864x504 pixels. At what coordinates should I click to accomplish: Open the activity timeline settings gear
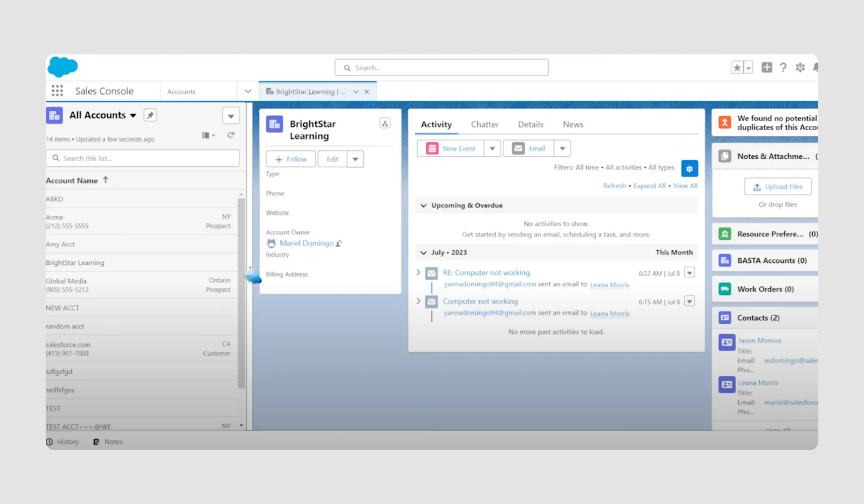(x=690, y=168)
